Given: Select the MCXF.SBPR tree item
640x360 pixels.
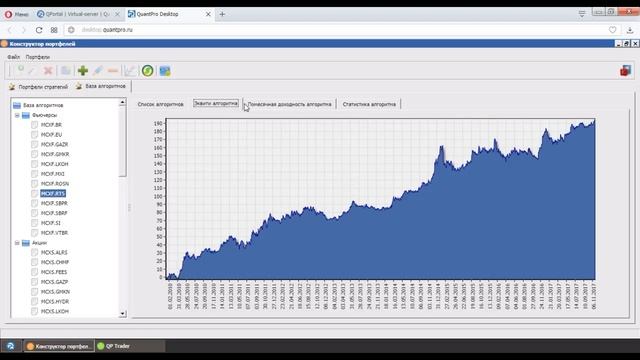Looking at the screenshot, I should 54,203.
